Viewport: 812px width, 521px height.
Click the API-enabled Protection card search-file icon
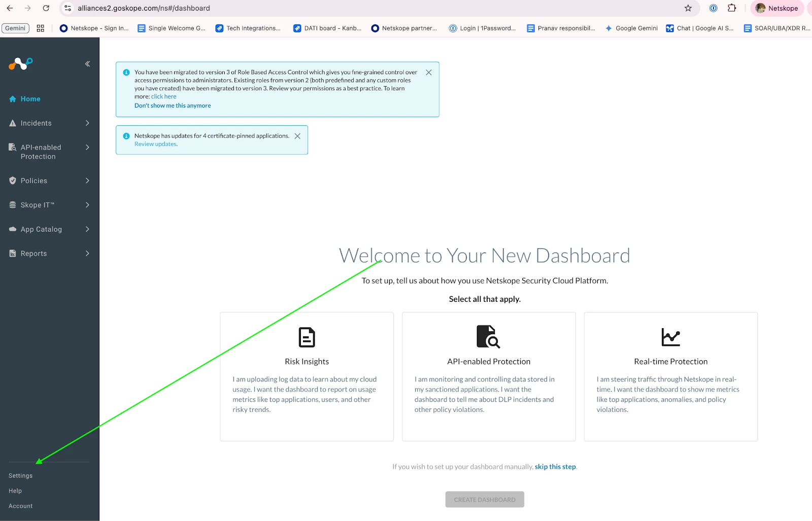488,337
